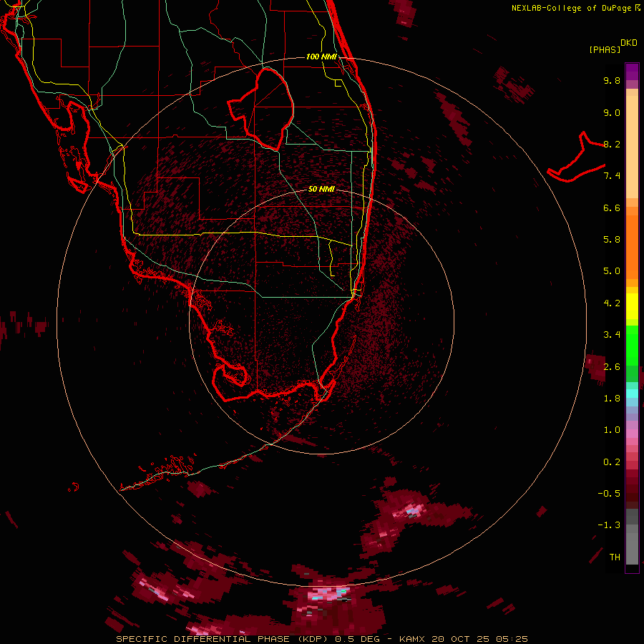Click the 7.4 value on the color scale
644x644 pixels.
pos(612,176)
